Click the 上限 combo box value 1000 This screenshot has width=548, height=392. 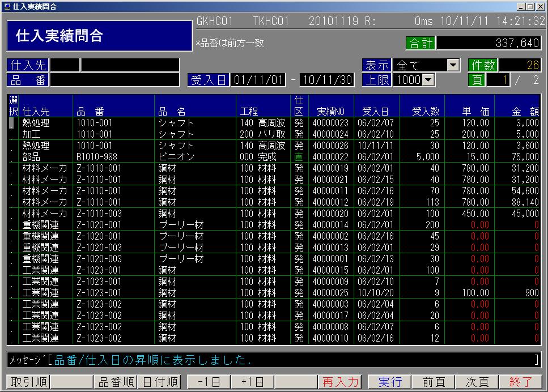pyautogui.click(x=414, y=80)
